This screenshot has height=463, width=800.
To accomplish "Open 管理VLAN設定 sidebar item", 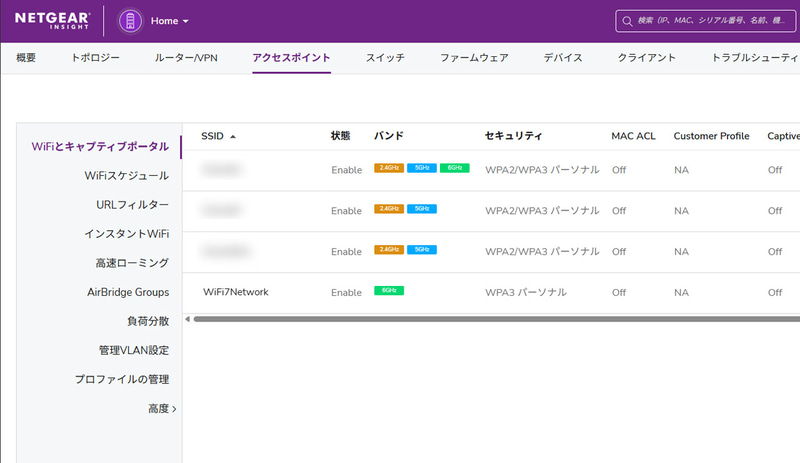I will tap(134, 350).
